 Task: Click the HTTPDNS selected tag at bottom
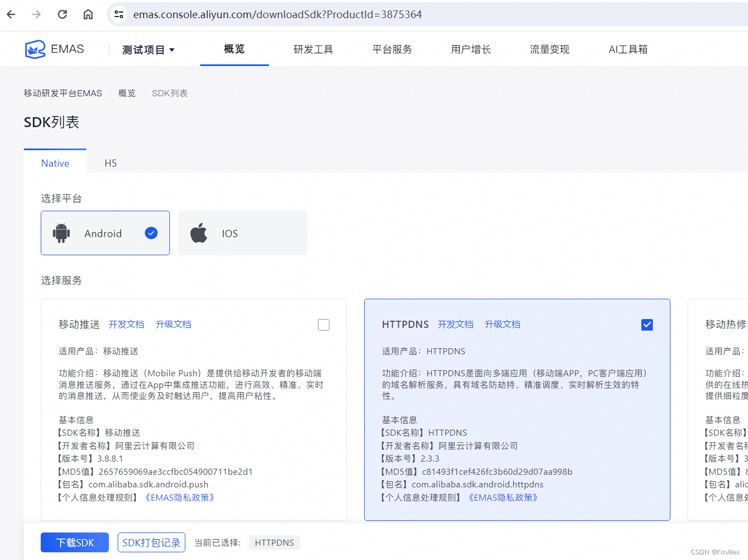(x=274, y=542)
